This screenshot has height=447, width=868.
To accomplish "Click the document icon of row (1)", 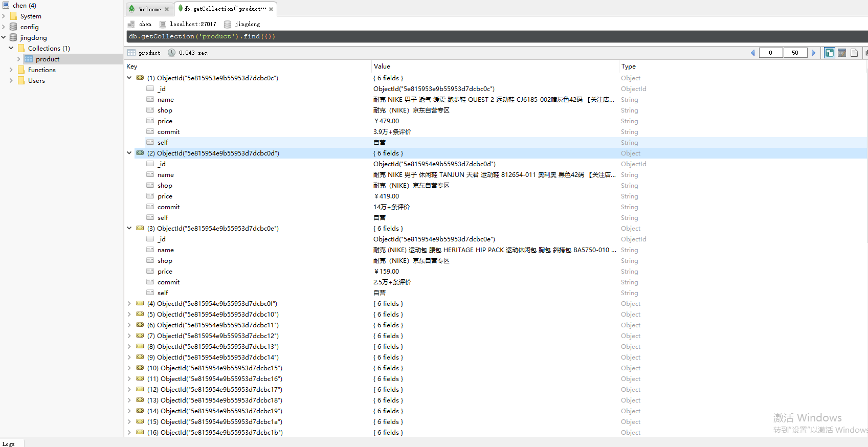I will click(x=140, y=78).
